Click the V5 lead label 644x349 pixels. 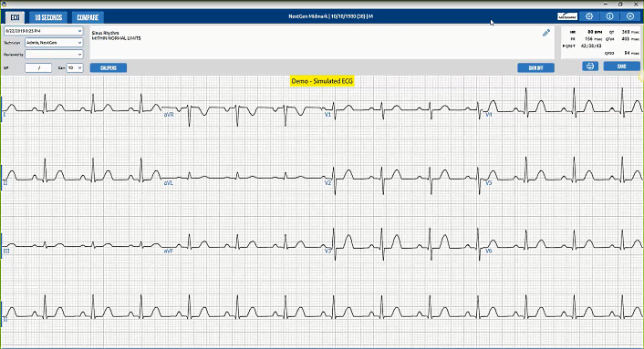pos(489,183)
